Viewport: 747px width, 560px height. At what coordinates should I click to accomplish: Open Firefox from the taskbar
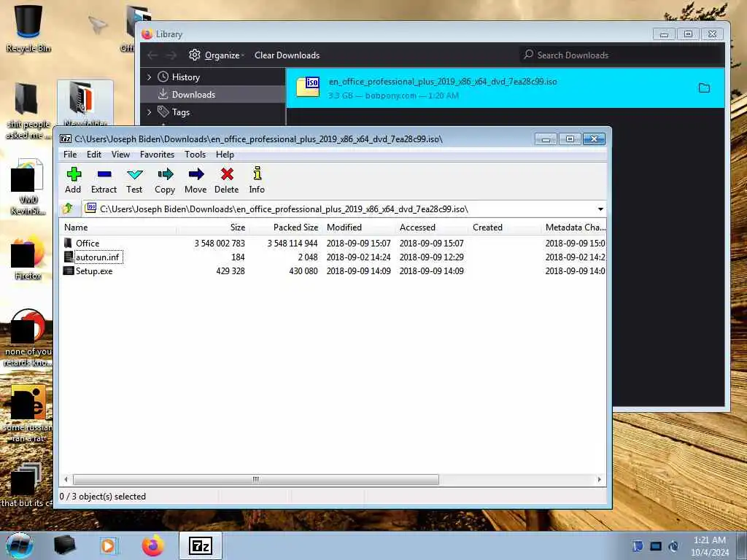click(x=153, y=545)
